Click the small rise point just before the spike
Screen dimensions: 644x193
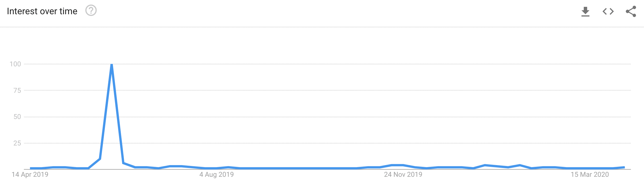[x=100, y=159]
